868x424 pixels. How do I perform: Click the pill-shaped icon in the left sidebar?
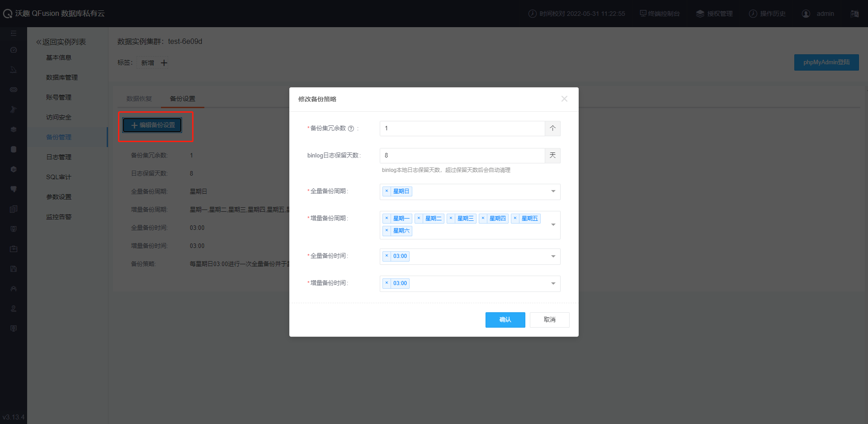click(x=14, y=90)
